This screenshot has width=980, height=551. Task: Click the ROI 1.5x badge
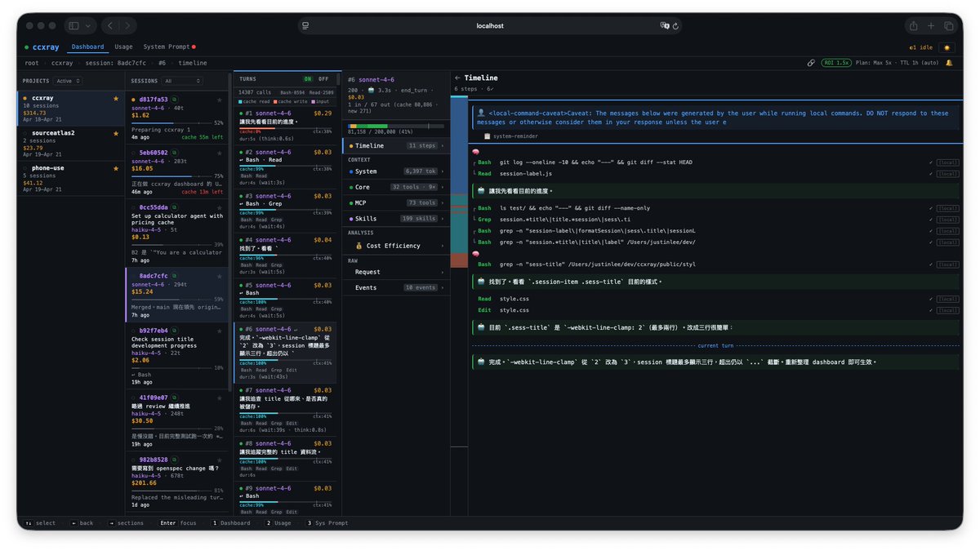(x=836, y=63)
